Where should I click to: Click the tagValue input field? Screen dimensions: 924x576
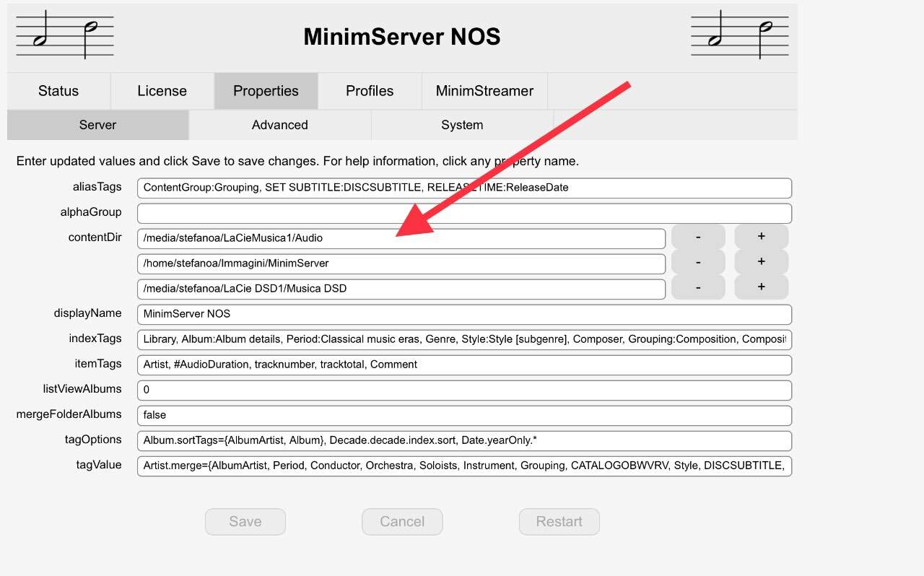[x=464, y=466]
